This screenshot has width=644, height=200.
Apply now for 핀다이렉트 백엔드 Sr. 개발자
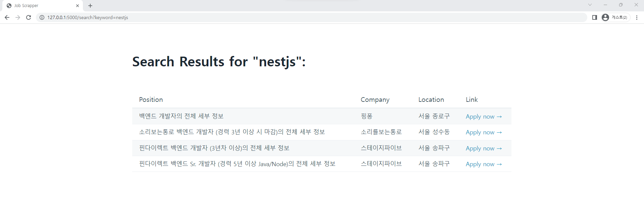(x=484, y=164)
